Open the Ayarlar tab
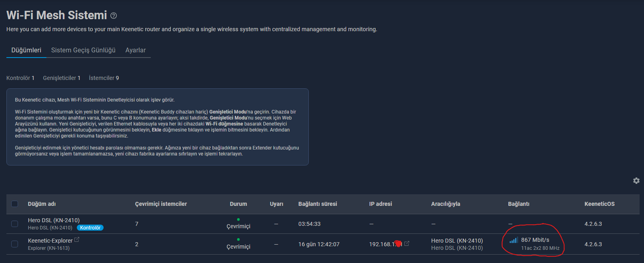This screenshot has height=263, width=644. coord(136,50)
